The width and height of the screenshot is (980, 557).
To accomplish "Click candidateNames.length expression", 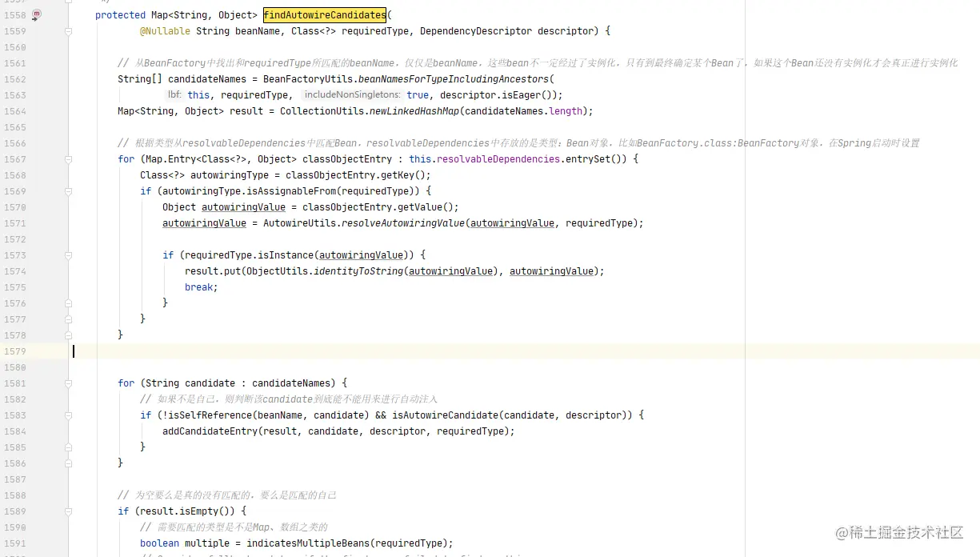I will 526,111.
